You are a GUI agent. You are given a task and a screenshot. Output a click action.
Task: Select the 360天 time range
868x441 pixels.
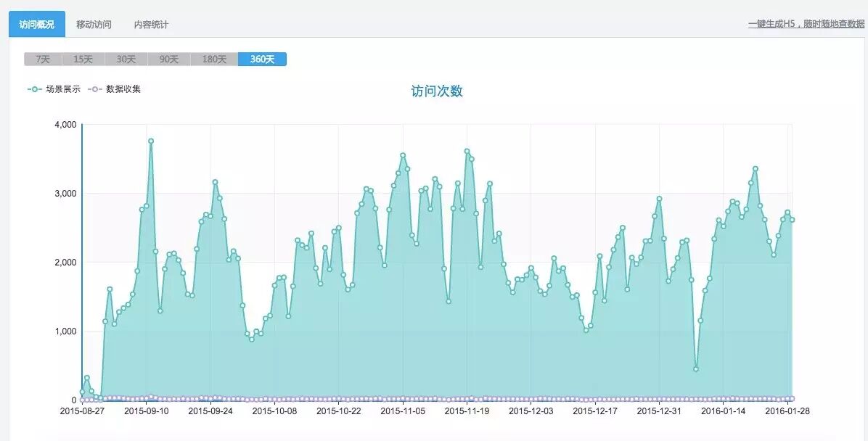click(x=263, y=59)
